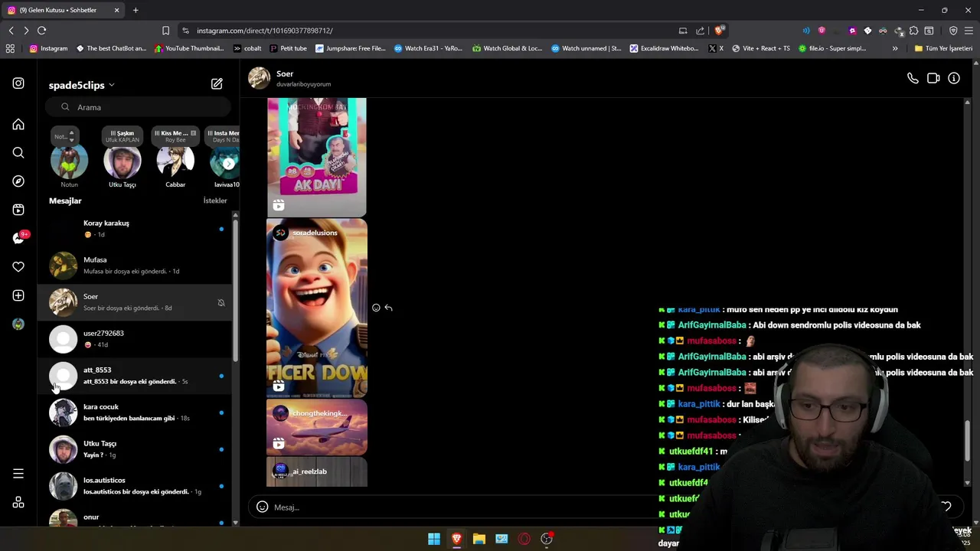View Utku Taşçı note bubble
Screen dimensions: 980x551
coord(122,136)
